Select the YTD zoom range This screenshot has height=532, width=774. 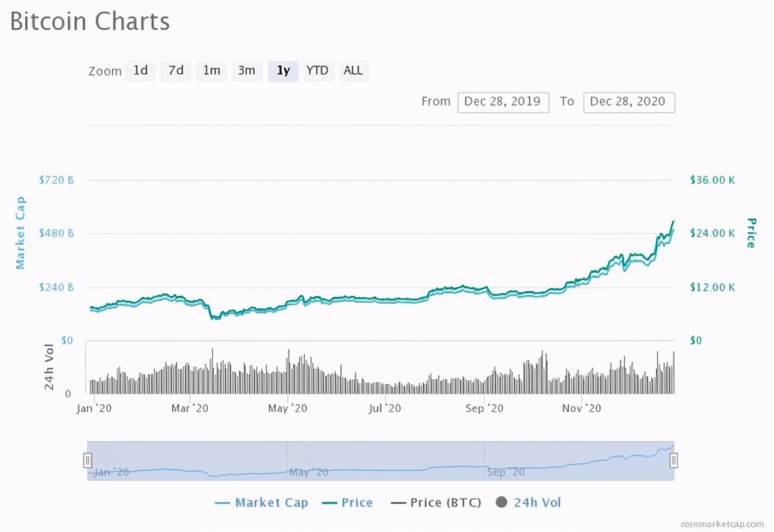(x=317, y=71)
